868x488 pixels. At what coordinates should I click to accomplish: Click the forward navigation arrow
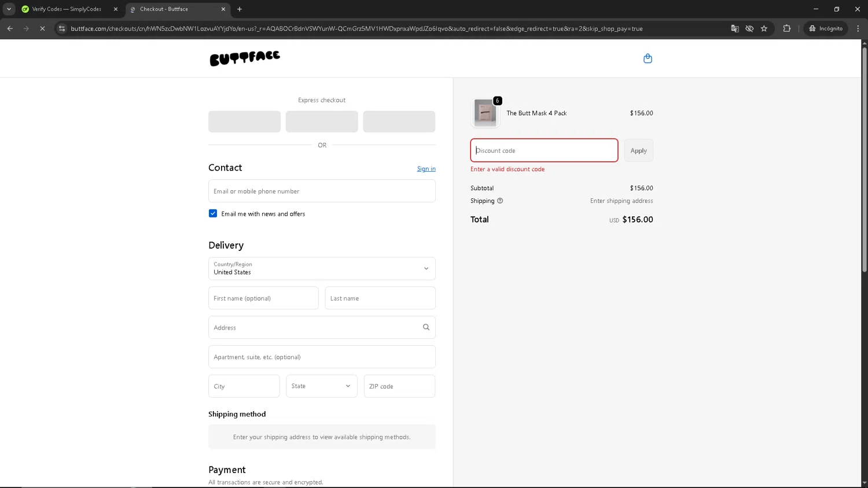tap(26, 28)
